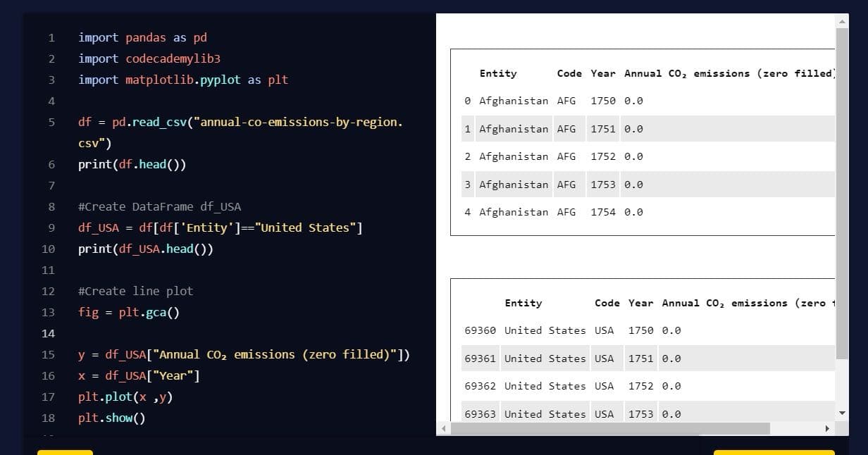Place cursor on the import pandas line

[141, 37]
